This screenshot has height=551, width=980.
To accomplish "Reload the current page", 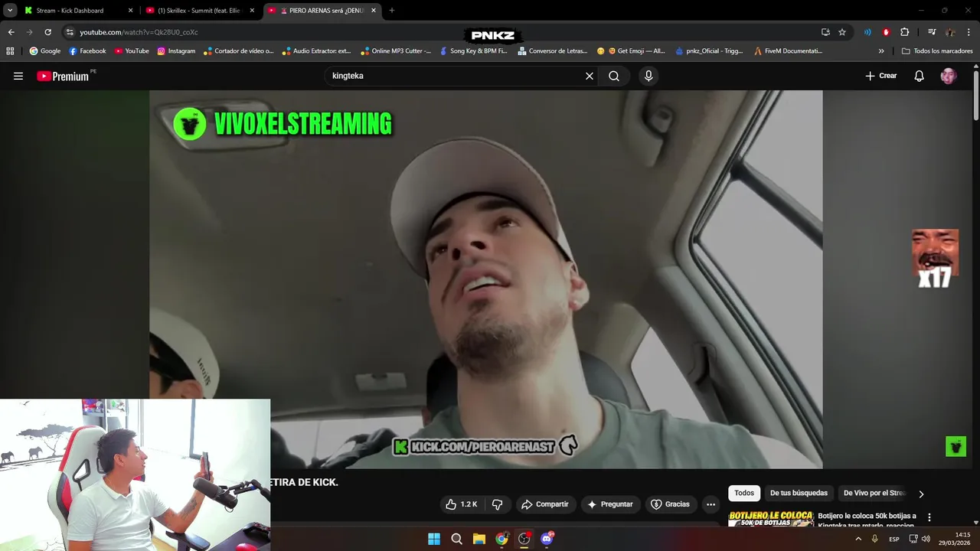I will 47,32.
